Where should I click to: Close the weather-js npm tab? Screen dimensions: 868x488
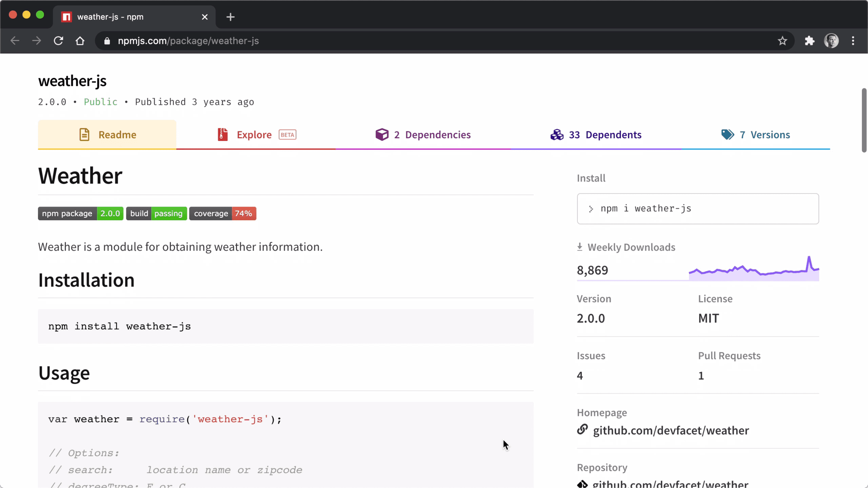point(205,17)
